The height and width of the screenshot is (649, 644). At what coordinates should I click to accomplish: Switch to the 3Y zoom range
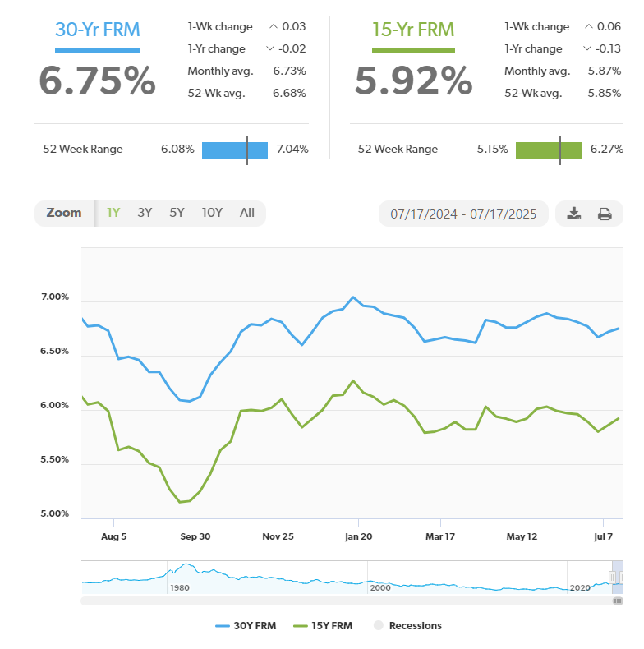(145, 213)
